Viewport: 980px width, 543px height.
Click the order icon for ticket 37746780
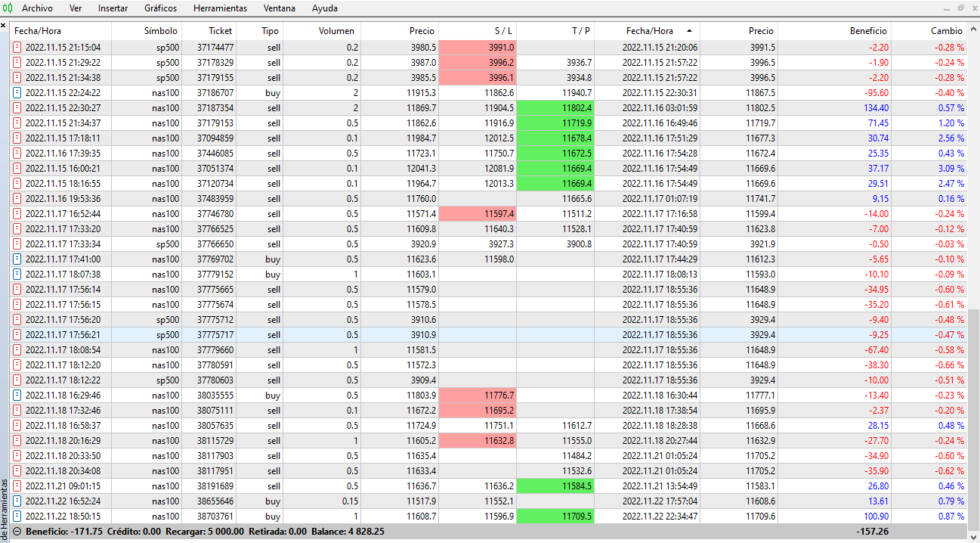(x=17, y=214)
